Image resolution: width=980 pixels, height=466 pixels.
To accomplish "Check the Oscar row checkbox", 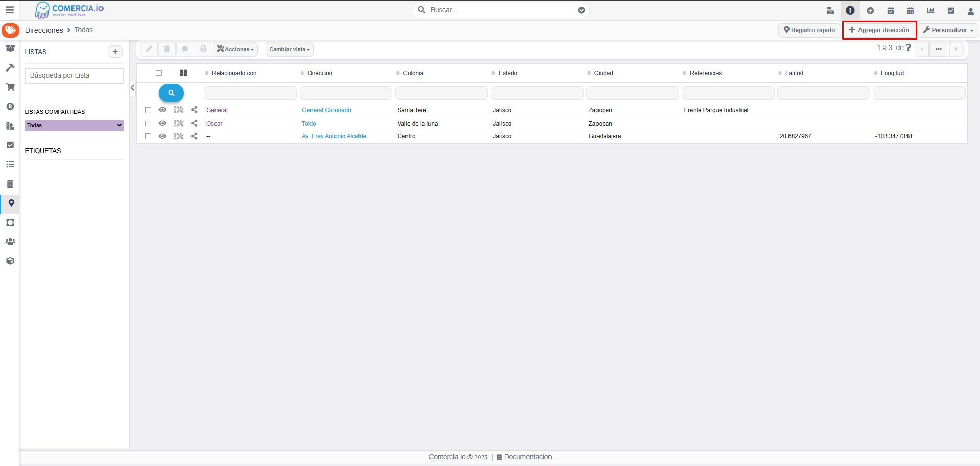I will 148,123.
